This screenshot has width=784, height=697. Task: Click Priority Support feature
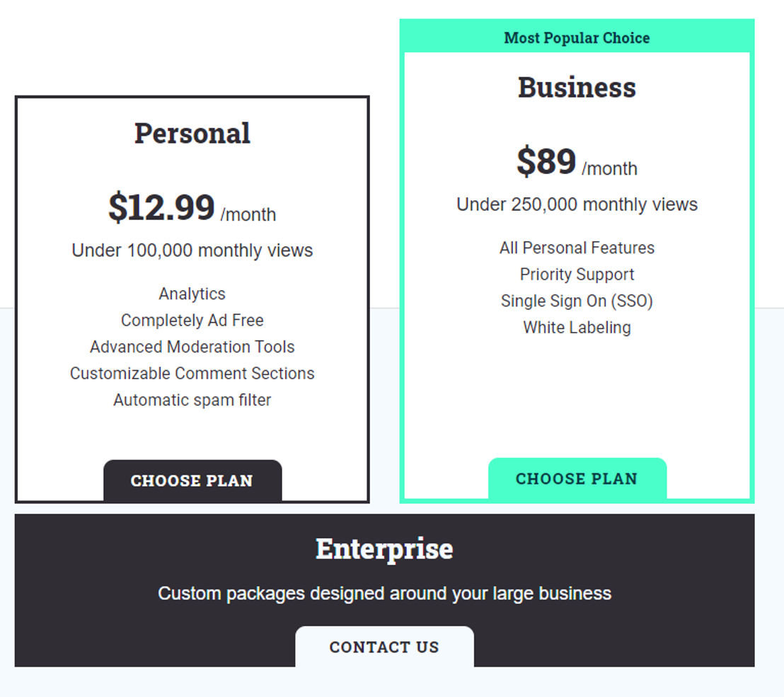coord(577,274)
